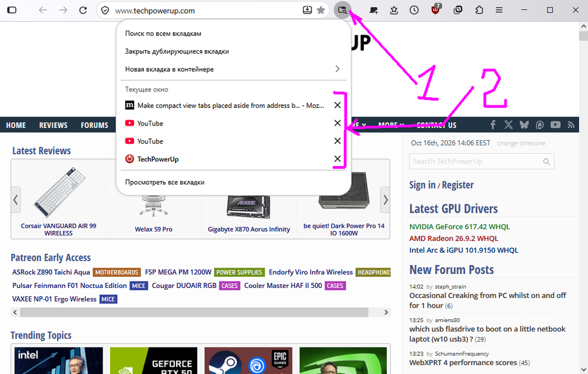
Task: Open the RSS feed icon
Action: point(571,125)
